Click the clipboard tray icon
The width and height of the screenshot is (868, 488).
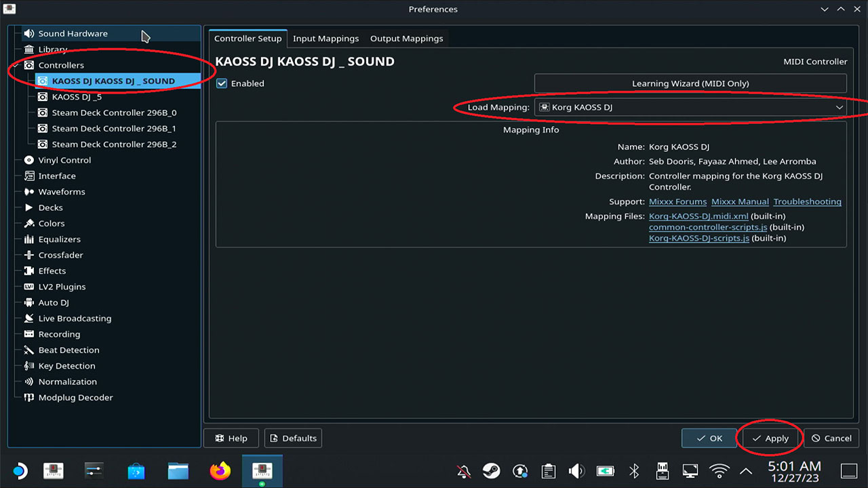[548, 471]
